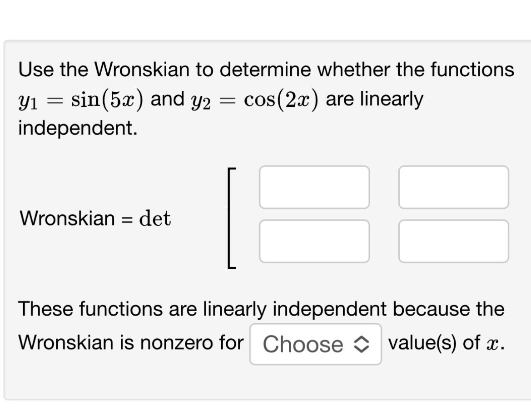The image size is (531, 420).
Task: Click the chevron arrows on Choose menu
Action: (x=362, y=344)
